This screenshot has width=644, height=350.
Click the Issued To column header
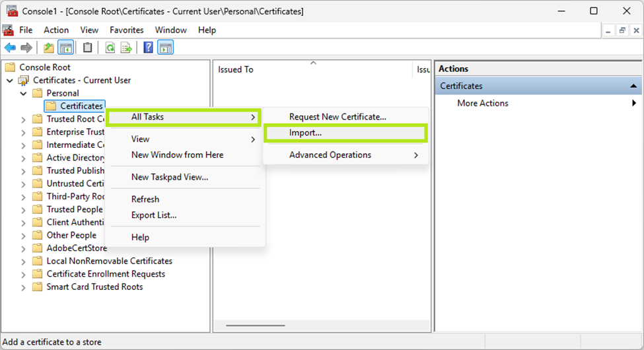point(236,69)
